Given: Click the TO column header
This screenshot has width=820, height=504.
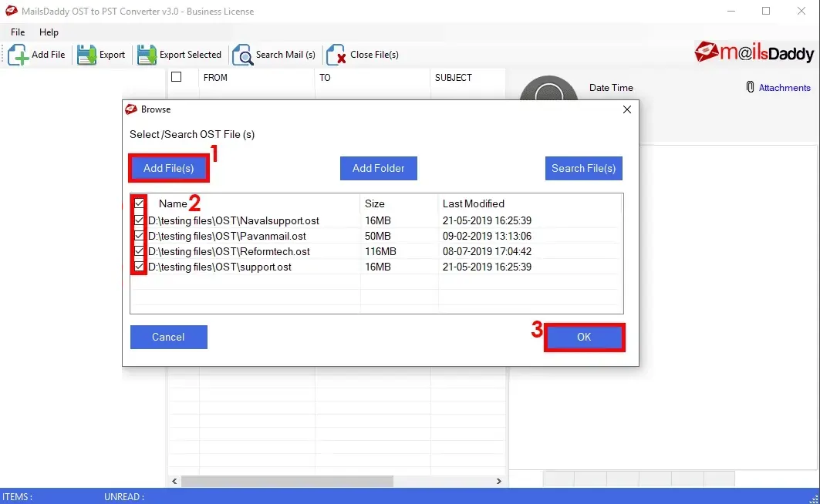Looking at the screenshot, I should coord(325,77).
